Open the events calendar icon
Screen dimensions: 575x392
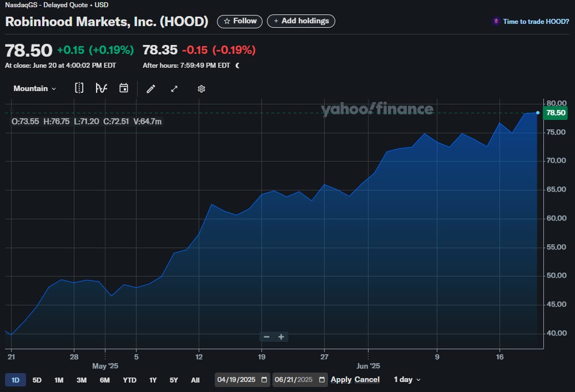tap(124, 88)
